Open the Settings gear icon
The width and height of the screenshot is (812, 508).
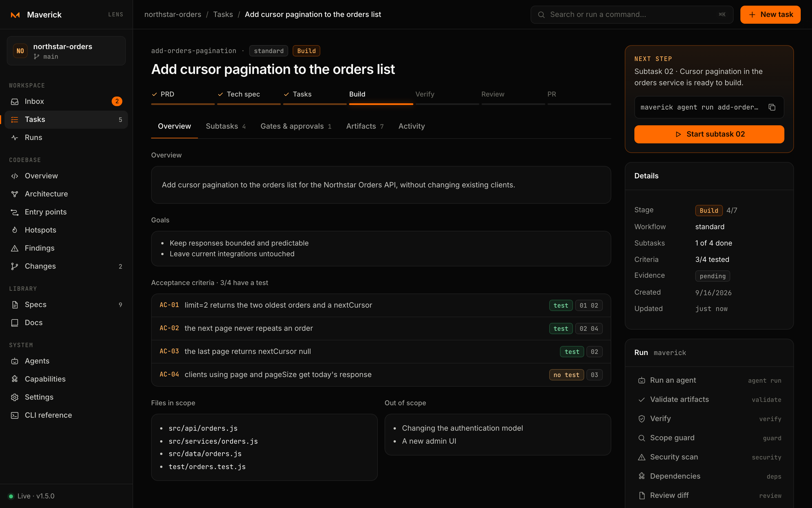(x=15, y=397)
